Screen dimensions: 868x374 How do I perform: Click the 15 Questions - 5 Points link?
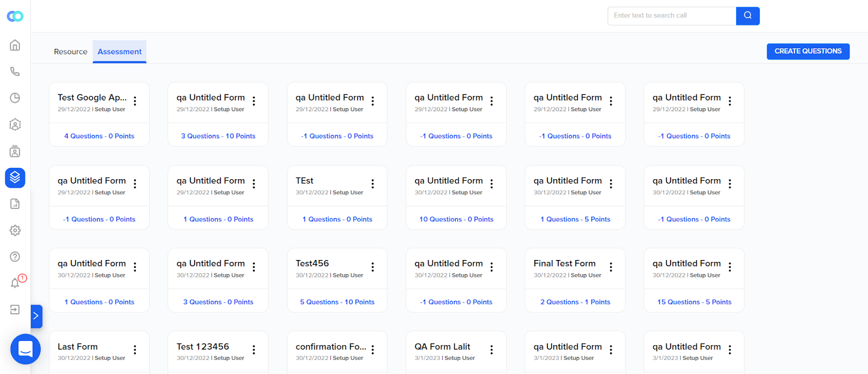pyautogui.click(x=694, y=302)
